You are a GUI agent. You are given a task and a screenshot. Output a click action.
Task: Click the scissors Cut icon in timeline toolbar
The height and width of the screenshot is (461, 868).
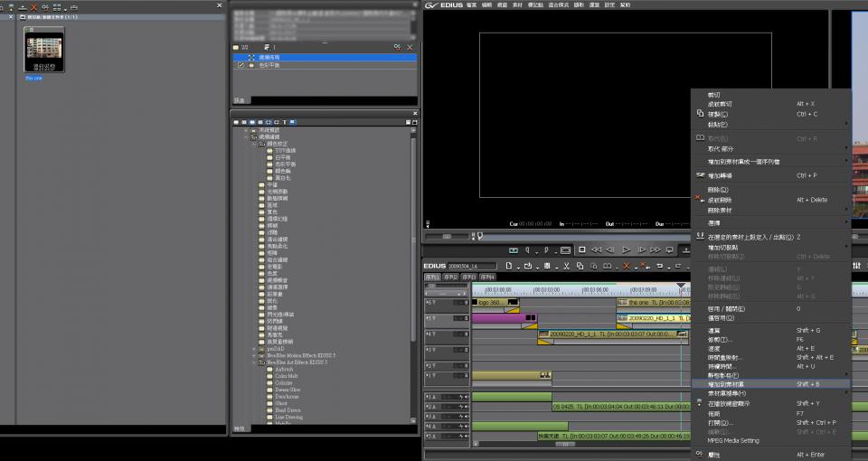pos(566,266)
